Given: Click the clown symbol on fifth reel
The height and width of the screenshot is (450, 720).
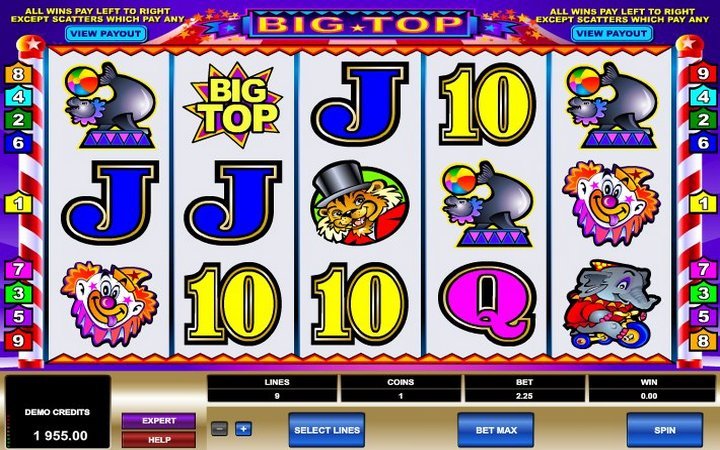Looking at the screenshot, I should click(611, 203).
